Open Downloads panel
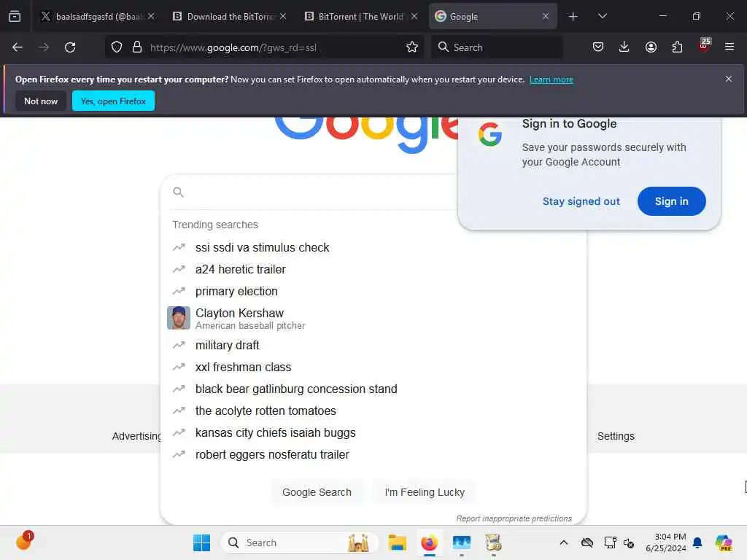Image resolution: width=747 pixels, height=560 pixels. (x=624, y=47)
